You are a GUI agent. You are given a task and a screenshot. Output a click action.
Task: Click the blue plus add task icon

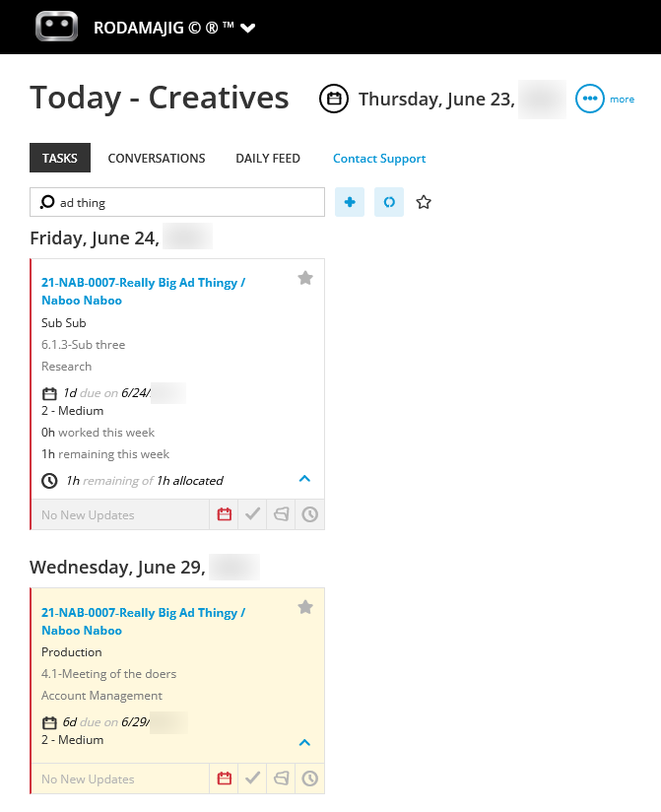pyautogui.click(x=350, y=202)
